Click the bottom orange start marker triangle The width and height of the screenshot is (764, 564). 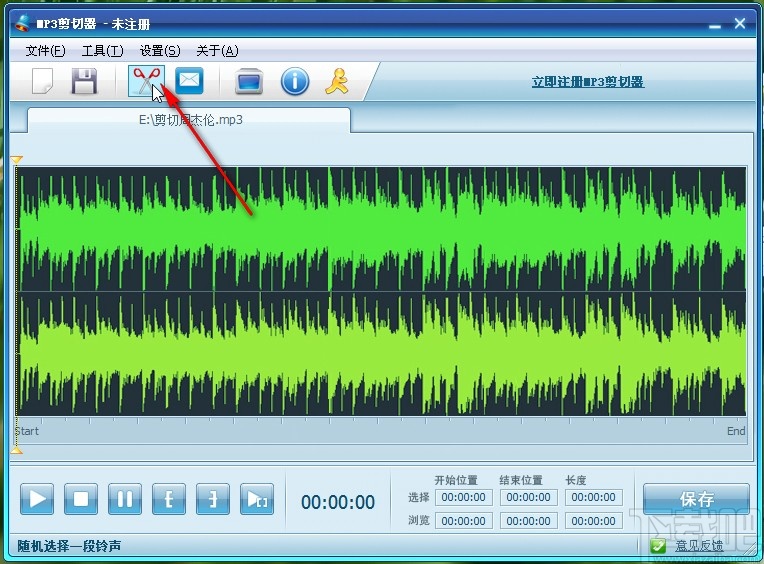17,451
